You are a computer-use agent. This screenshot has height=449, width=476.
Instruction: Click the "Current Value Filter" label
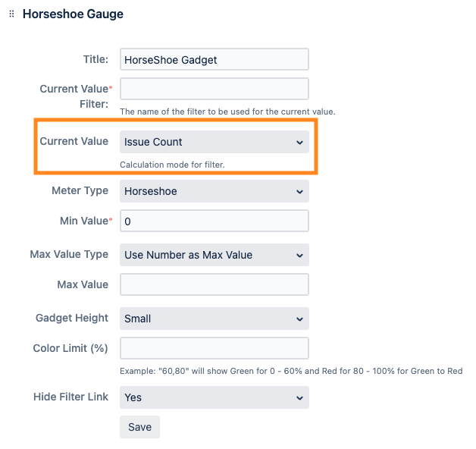tap(74, 96)
